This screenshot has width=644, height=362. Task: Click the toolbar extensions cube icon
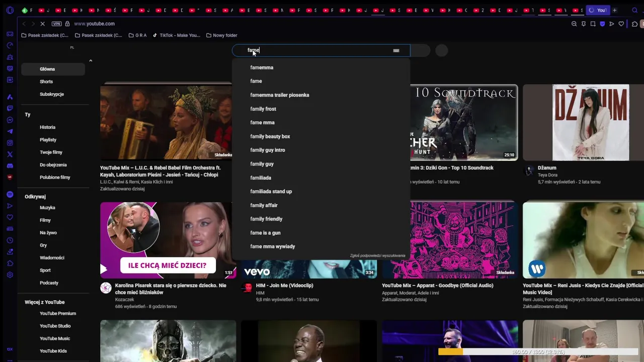click(x=634, y=24)
